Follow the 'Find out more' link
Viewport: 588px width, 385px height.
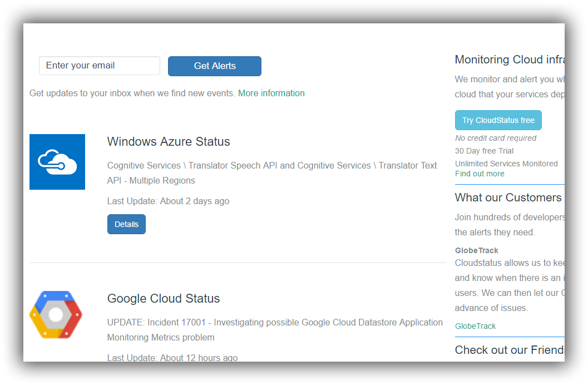click(480, 174)
